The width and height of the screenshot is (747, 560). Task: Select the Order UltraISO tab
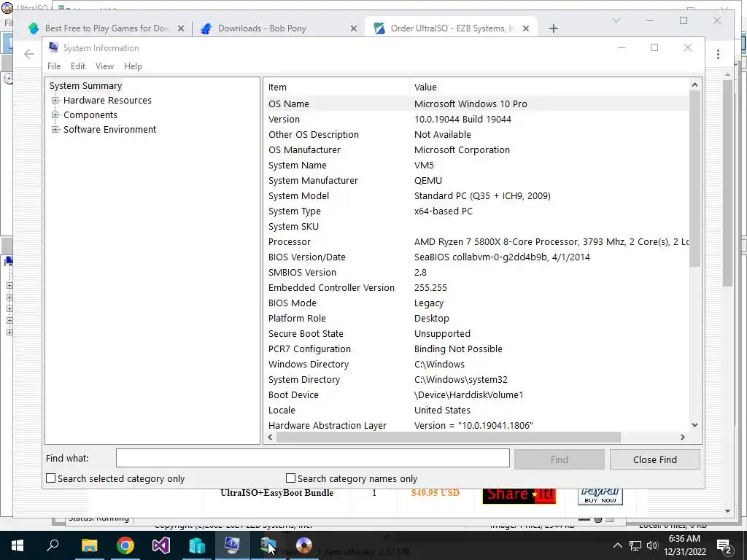tap(450, 28)
